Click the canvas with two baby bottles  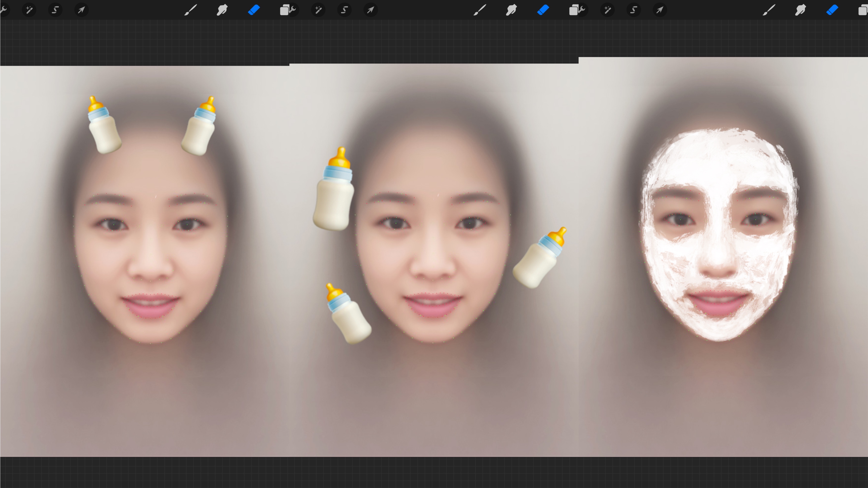click(144, 261)
